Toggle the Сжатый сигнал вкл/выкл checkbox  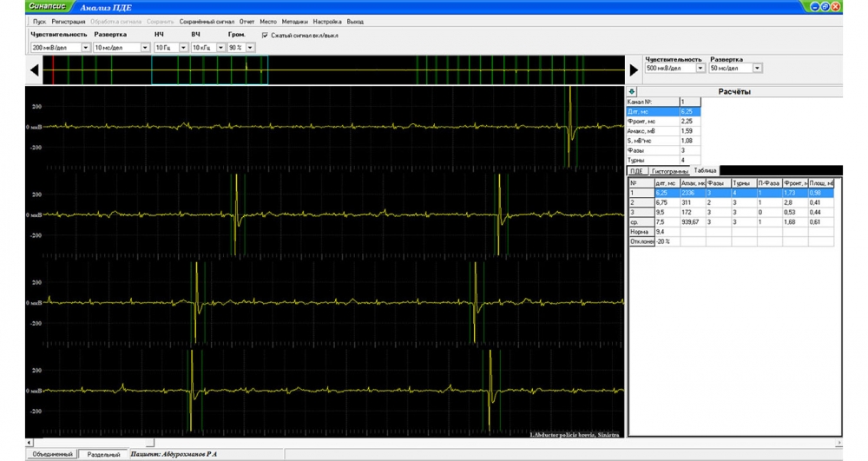[265, 36]
